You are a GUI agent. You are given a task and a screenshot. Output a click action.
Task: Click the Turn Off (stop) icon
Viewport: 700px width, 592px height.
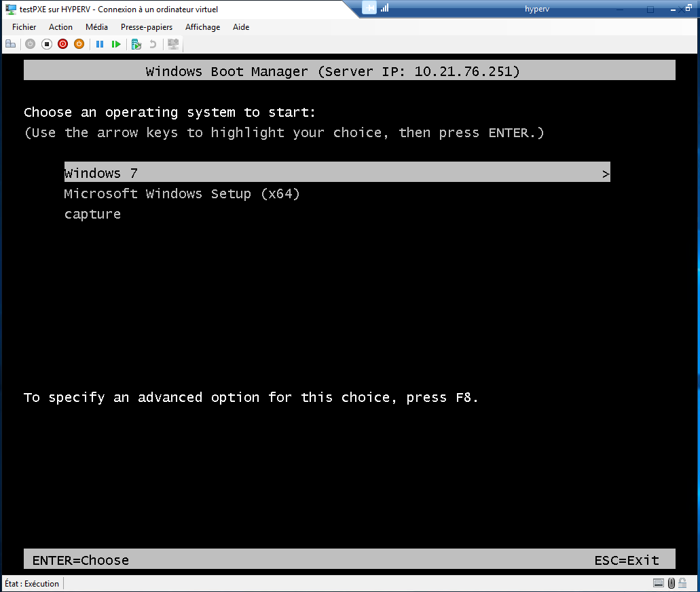tap(47, 44)
